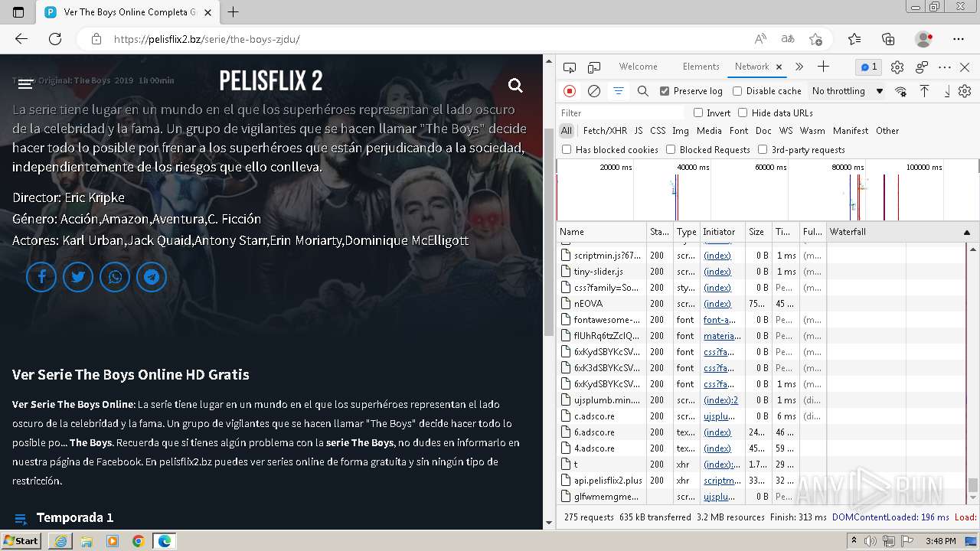Open DevTools customize menu ellipsis
The width and height of the screenshot is (980, 551).
pyautogui.click(x=945, y=67)
